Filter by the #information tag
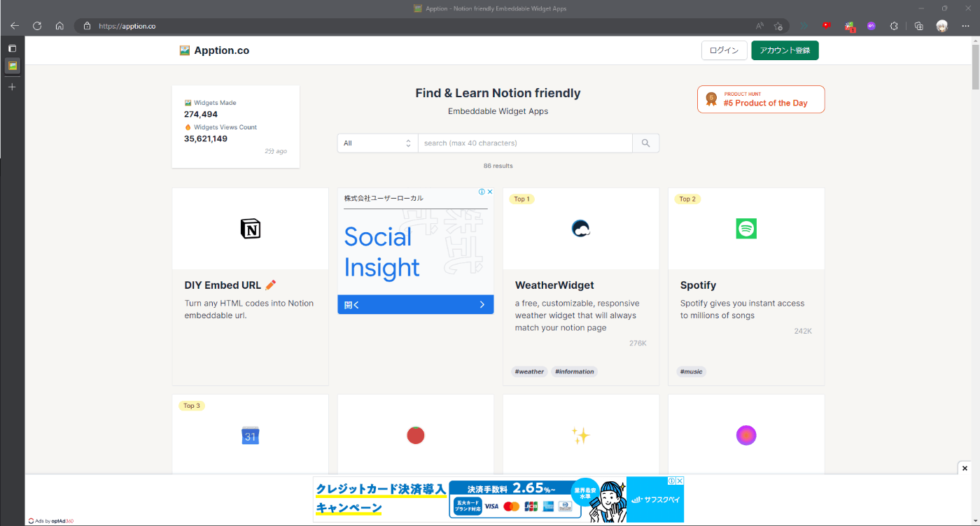Image resolution: width=980 pixels, height=526 pixels. 575,371
